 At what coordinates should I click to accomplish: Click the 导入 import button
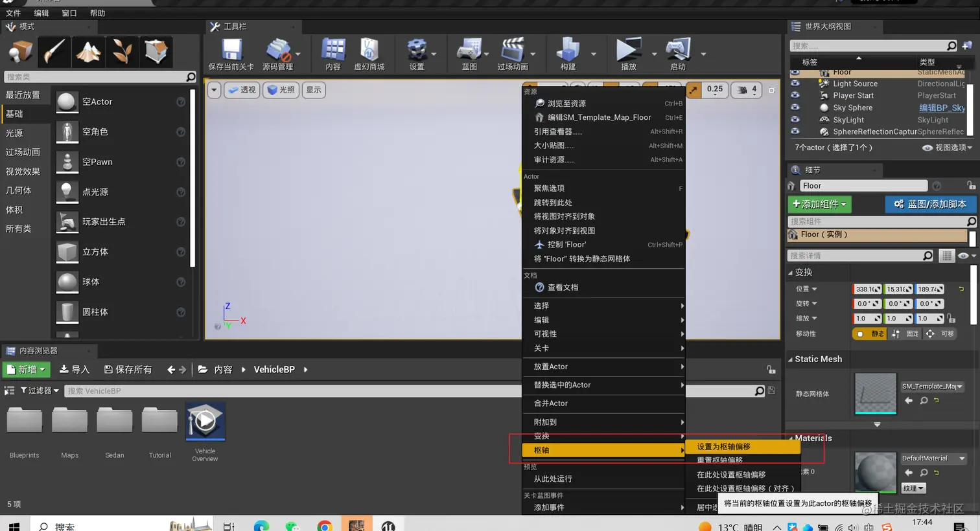tap(75, 369)
